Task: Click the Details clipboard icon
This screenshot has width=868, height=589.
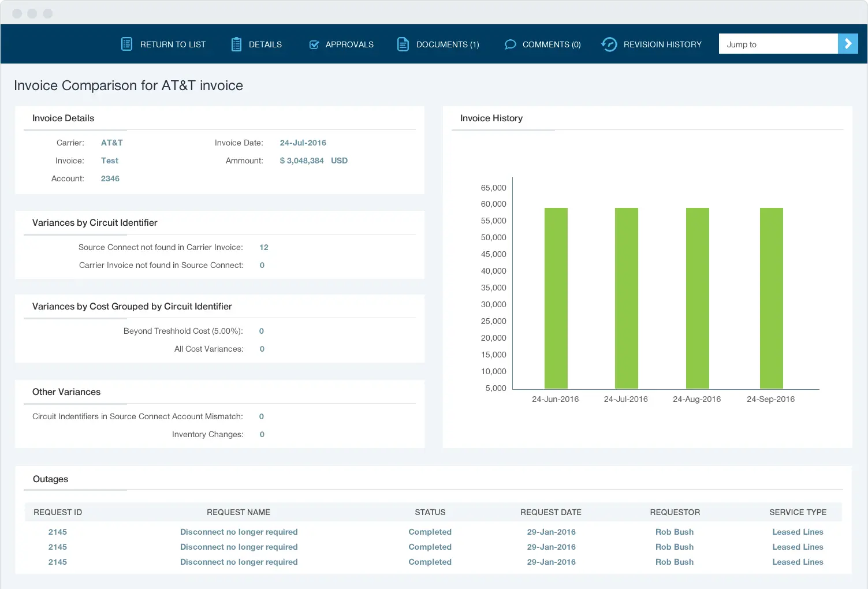Action: (x=236, y=44)
